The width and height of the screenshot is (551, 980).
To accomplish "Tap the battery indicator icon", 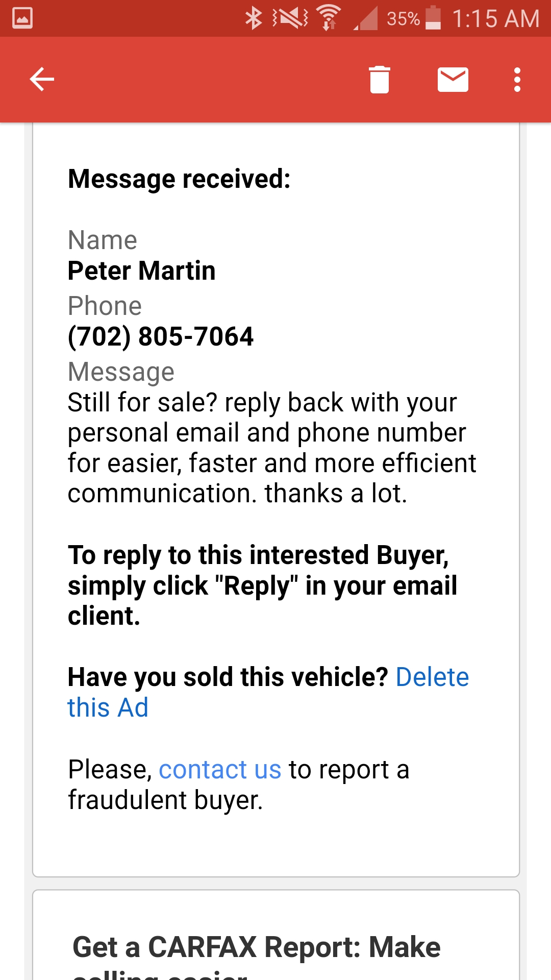I will (433, 18).
